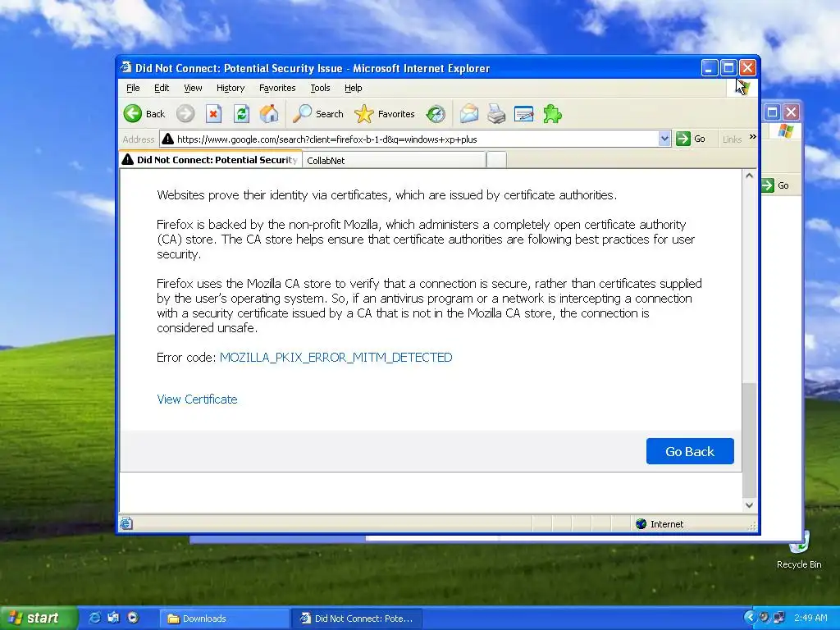Open the Favorites menu
The width and height of the screenshot is (840, 630).
pos(277,88)
